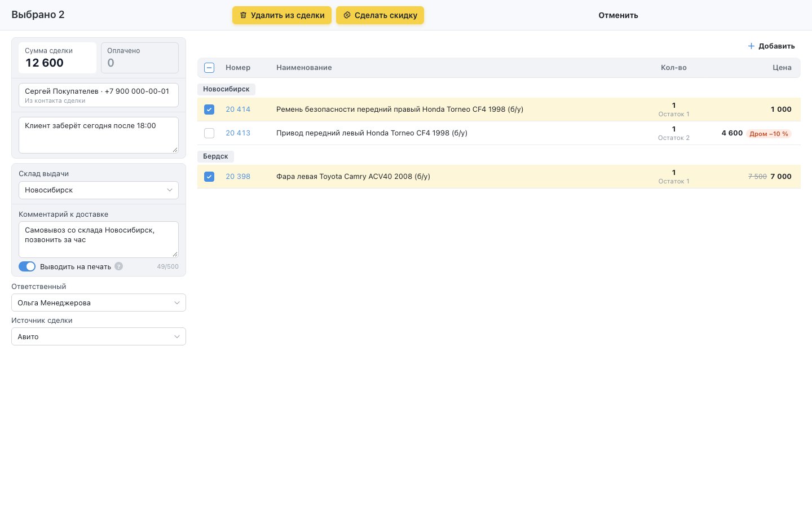Click the crossed-out price 7 500

point(757,177)
